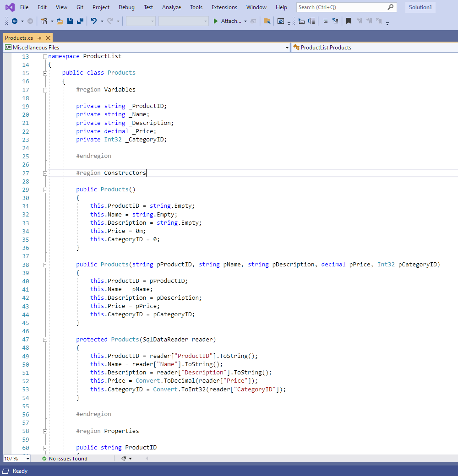458x476 pixels.
Task: Open the Extensions menu
Action: [224, 7]
